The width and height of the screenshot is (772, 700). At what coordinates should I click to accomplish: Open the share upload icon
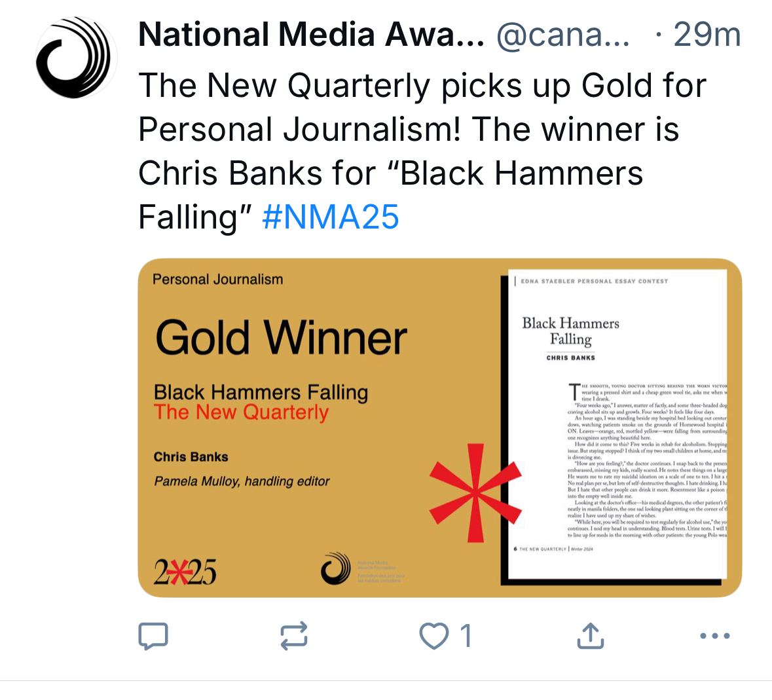(590, 636)
